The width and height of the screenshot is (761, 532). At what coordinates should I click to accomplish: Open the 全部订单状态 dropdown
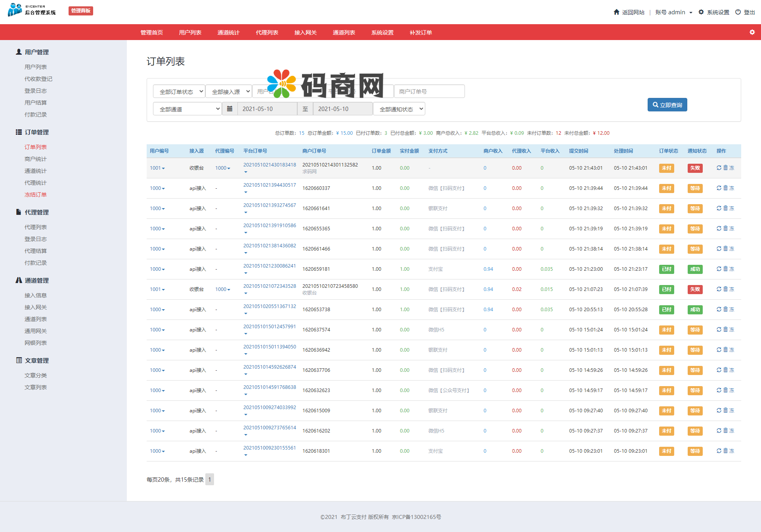(179, 92)
